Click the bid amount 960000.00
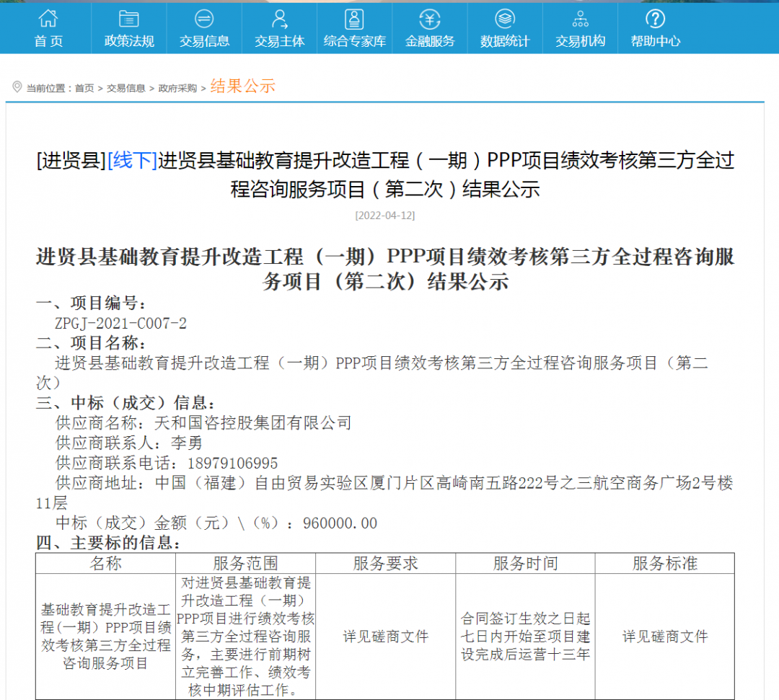 point(340,523)
